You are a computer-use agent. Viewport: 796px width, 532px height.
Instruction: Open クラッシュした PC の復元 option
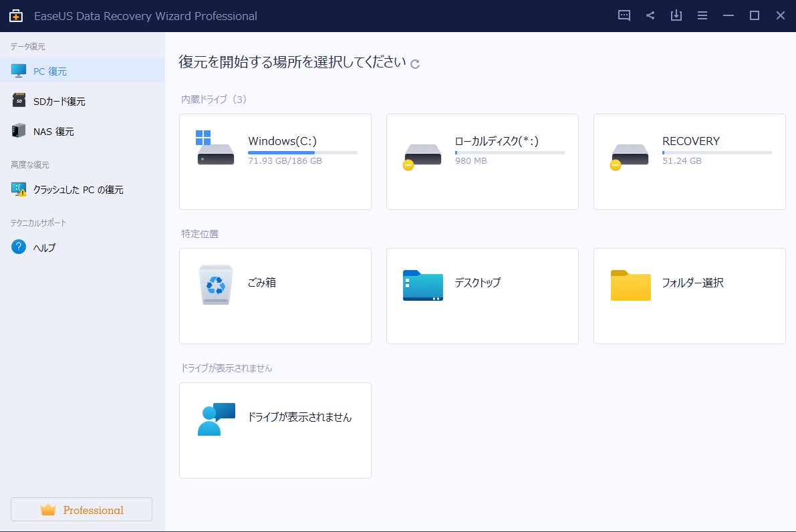[x=78, y=190]
